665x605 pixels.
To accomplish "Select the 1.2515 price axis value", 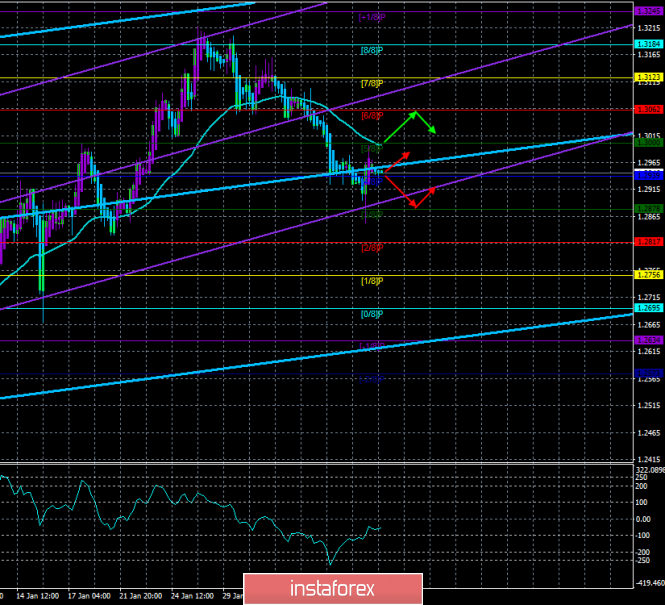I will coord(649,406).
